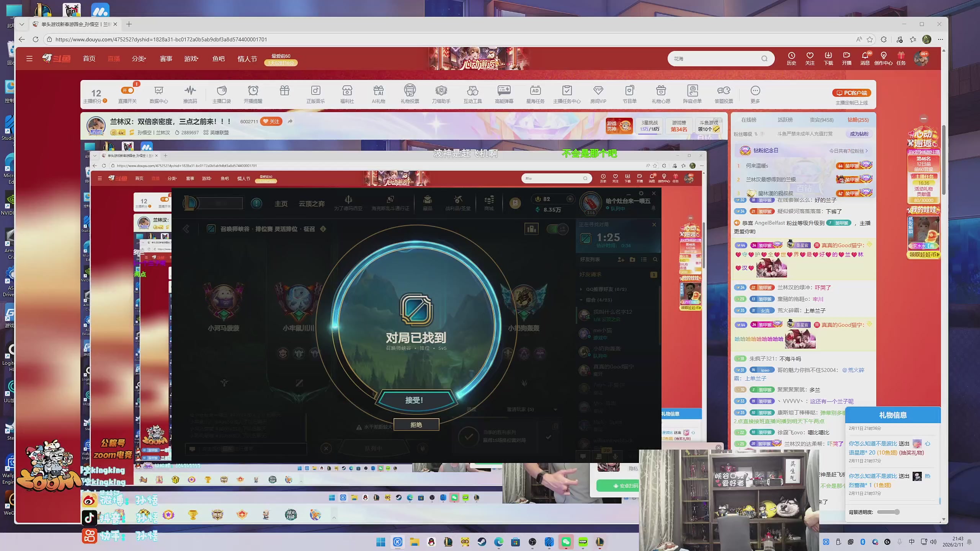980x551 pixels.
Task: Open 消息 notifications bell icon
Action: pyautogui.click(x=865, y=56)
